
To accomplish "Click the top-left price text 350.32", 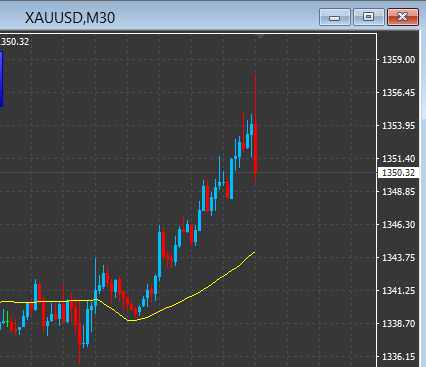I will (x=15, y=42).
